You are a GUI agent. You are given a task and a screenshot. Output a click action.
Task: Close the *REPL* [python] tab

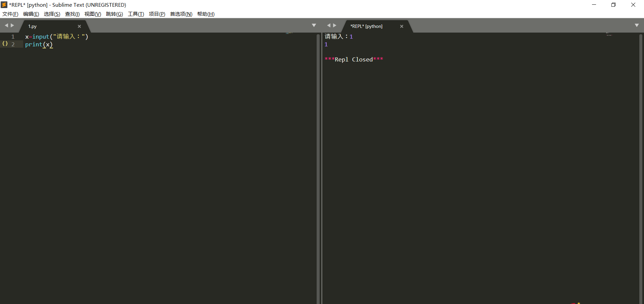(x=402, y=26)
